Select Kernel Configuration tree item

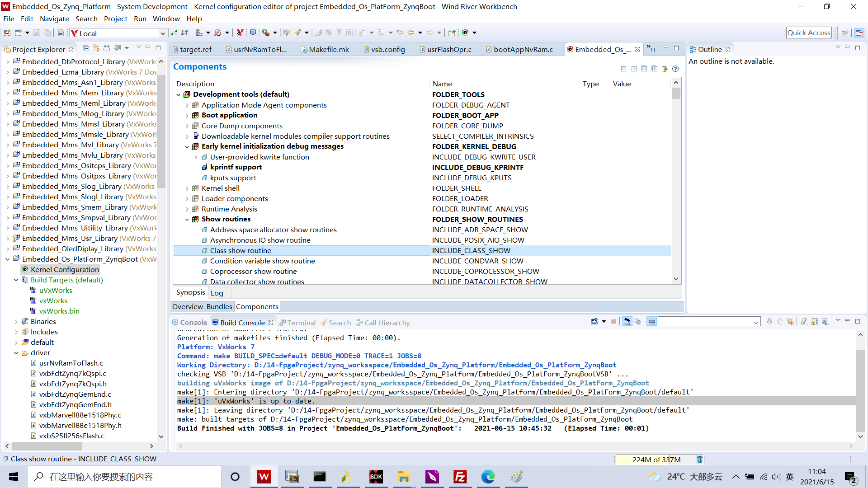65,269
